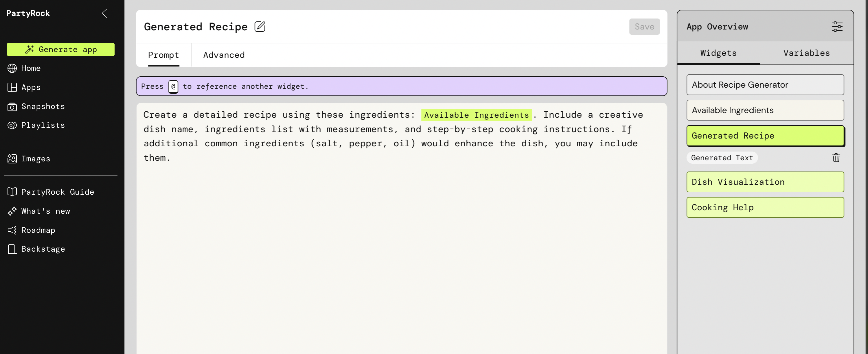Collapse the PartyRock sidebar with the chevron
This screenshot has width=868, height=354.
pos(105,14)
